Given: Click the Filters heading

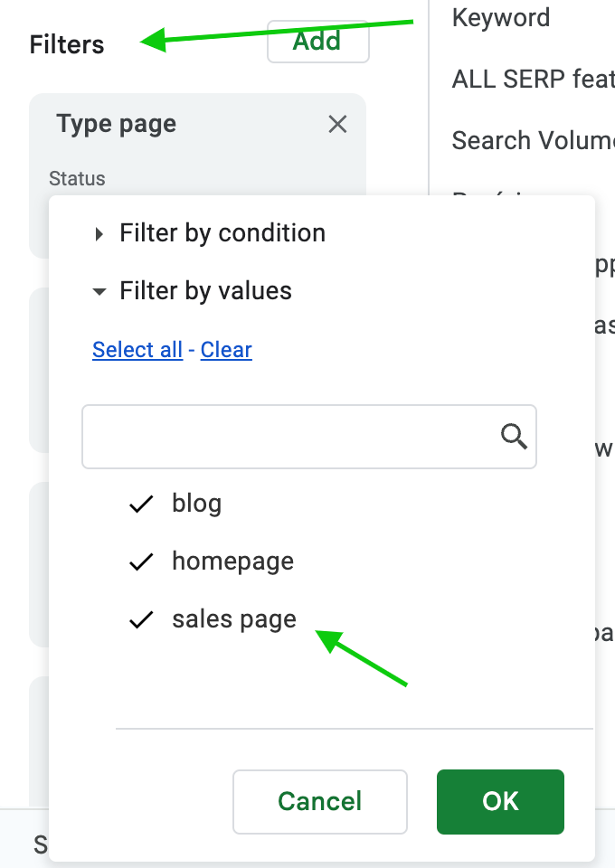Looking at the screenshot, I should point(67,45).
